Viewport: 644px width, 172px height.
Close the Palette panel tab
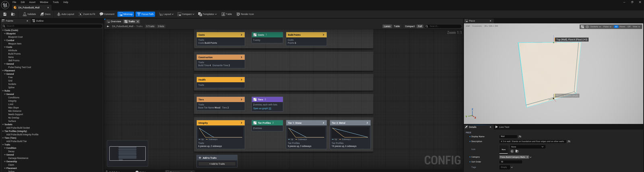[27, 21]
